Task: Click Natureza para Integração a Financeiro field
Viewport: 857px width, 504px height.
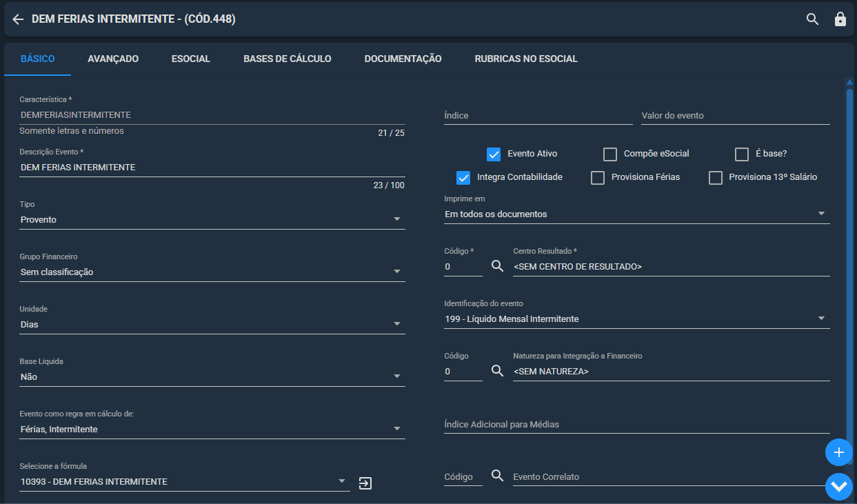Action: click(x=671, y=371)
